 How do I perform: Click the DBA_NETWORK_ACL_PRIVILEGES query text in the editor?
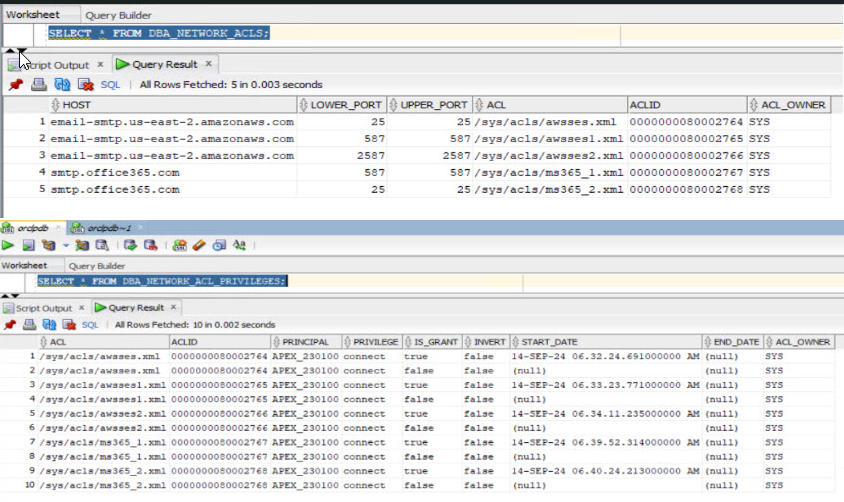click(161, 281)
